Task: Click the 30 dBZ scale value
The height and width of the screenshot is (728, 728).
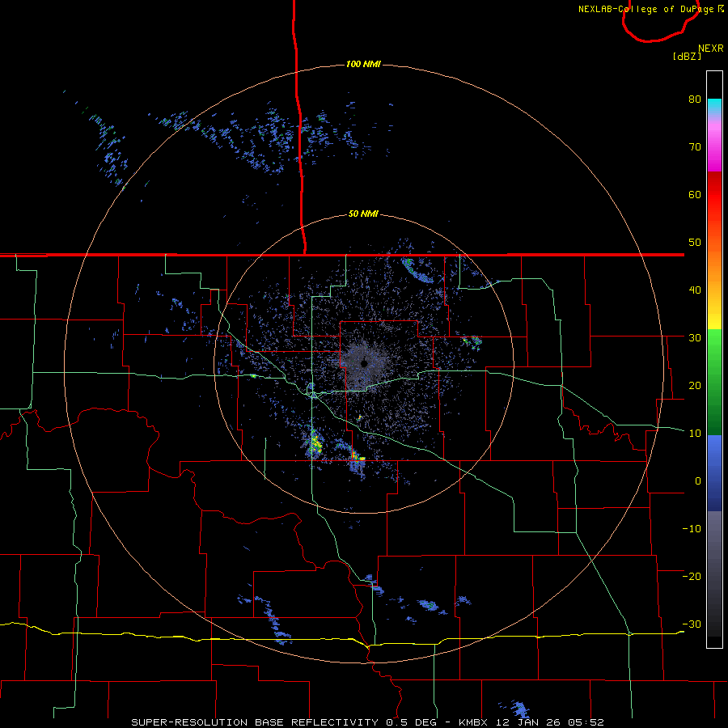Action: coord(695,337)
